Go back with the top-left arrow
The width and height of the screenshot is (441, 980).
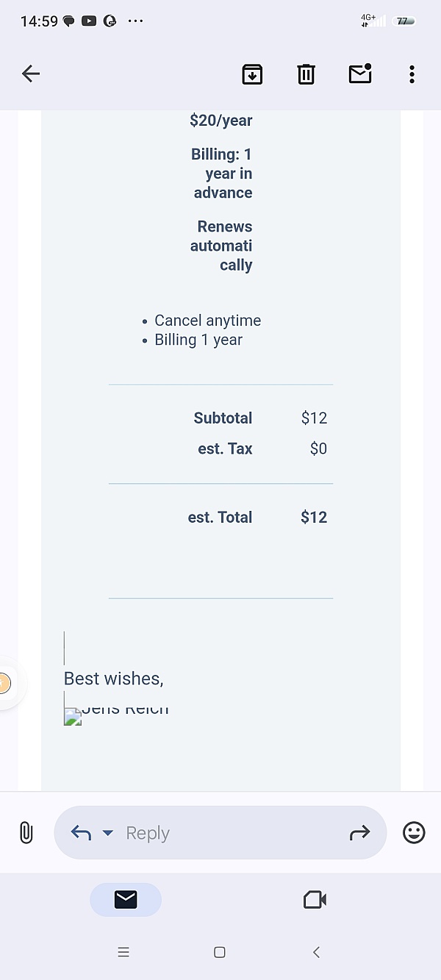tap(31, 74)
